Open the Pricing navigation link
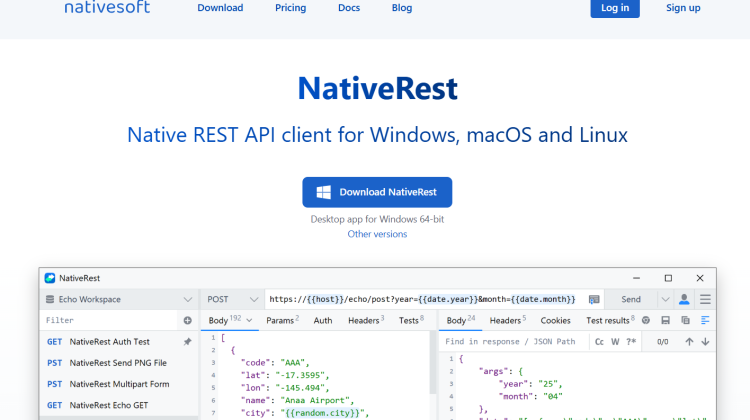This screenshot has width=750, height=420. [290, 8]
